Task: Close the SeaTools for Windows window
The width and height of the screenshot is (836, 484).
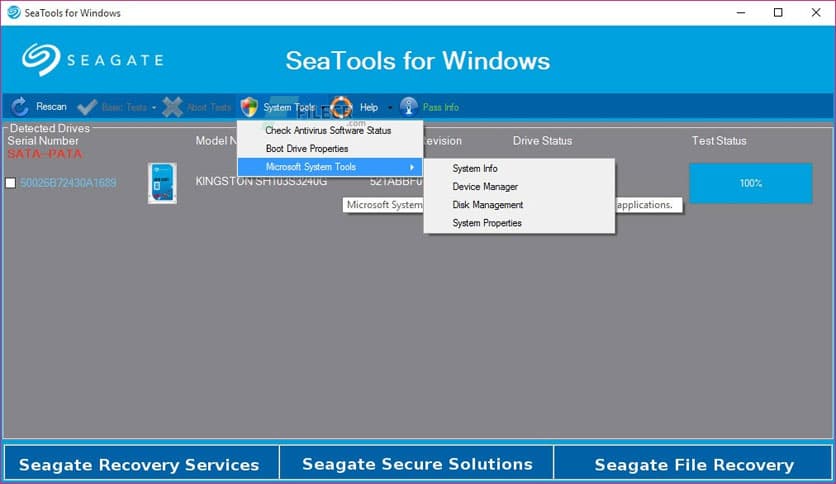Action: coord(816,12)
